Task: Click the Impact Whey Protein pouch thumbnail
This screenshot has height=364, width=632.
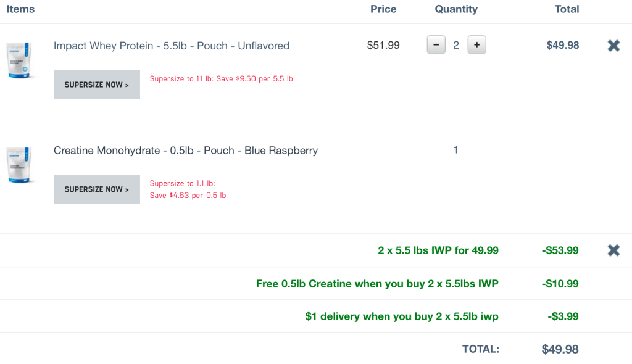Action: point(19,60)
